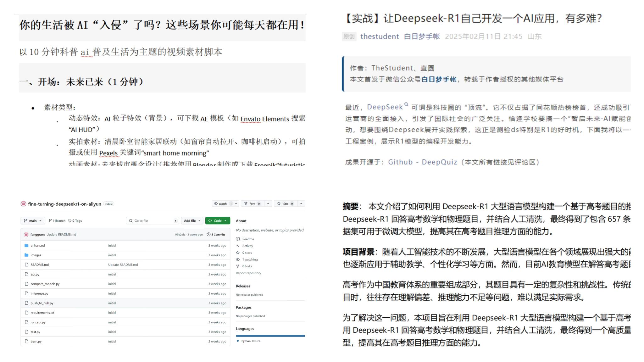
Task: View commit hash 96b2efe
Action: pos(180,235)
